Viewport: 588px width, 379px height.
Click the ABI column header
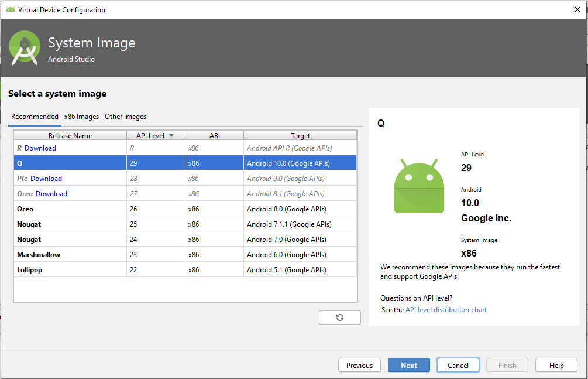[215, 135]
